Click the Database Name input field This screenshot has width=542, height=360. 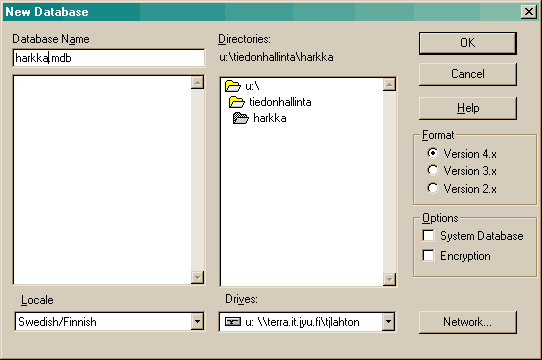109,58
